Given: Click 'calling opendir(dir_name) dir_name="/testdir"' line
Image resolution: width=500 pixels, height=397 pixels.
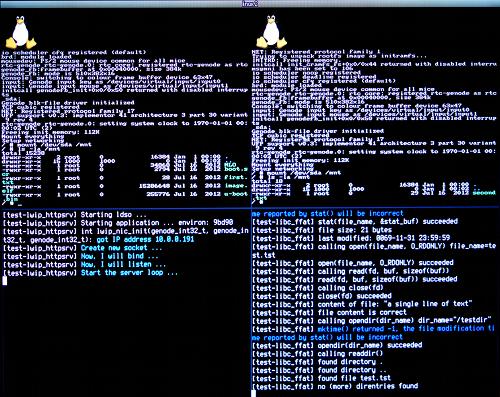Looking at the screenshot, I should 372,321.
